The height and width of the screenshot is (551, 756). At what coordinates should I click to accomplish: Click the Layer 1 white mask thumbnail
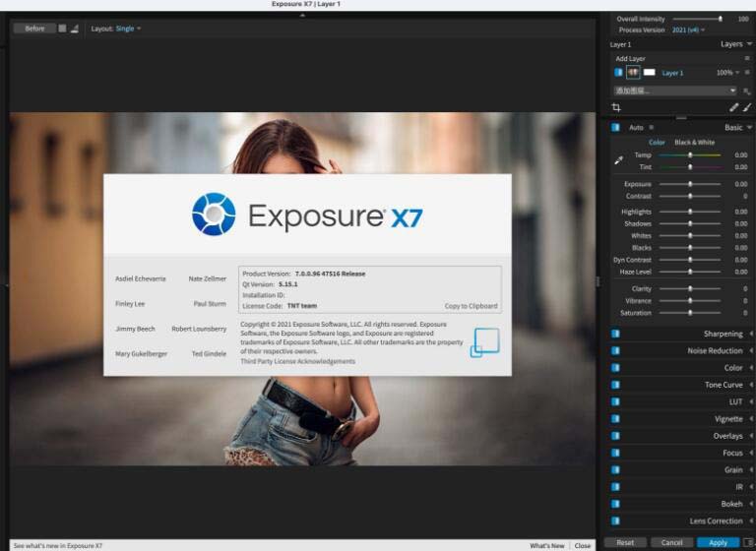650,72
